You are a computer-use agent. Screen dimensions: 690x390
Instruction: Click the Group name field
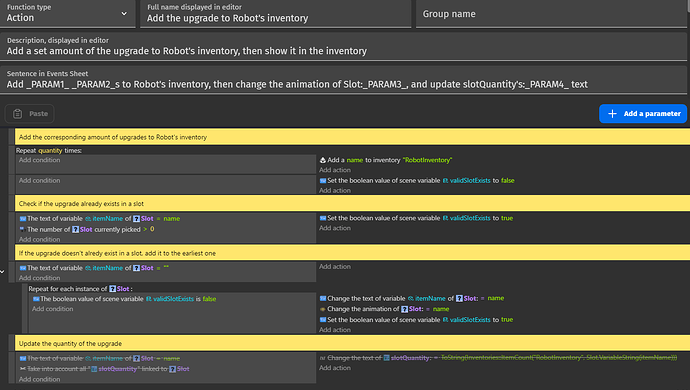(x=551, y=14)
